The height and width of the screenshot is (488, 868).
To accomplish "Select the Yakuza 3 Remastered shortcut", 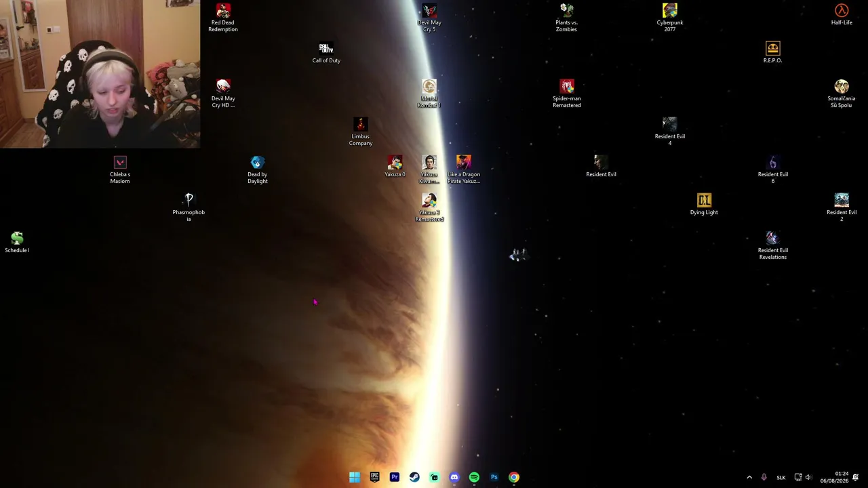I will pyautogui.click(x=429, y=207).
